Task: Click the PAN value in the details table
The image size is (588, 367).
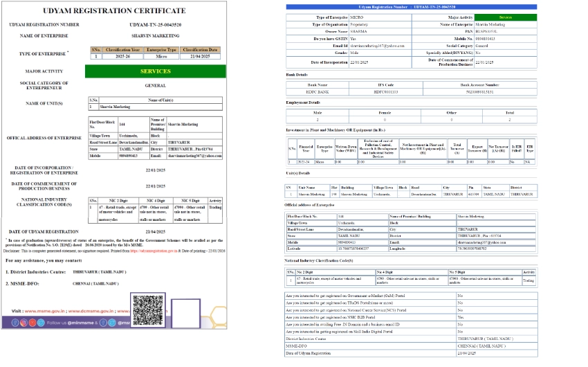Action: 487,31
